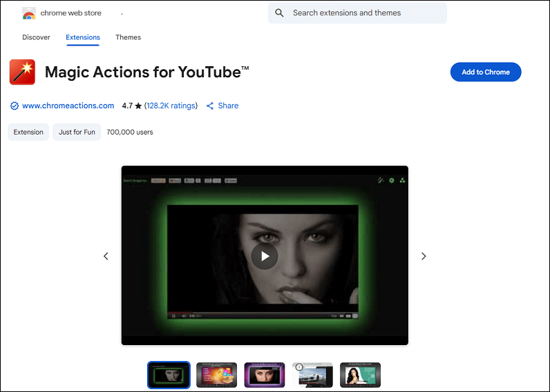Viewport: 550px width, 392px height.
Task: Go to the next screenshot with right arrow
Action: pyautogui.click(x=424, y=256)
